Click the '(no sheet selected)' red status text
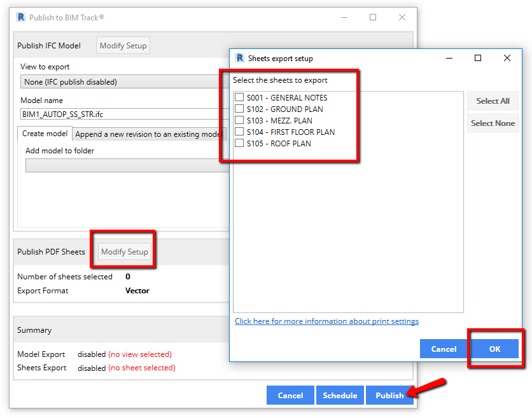This screenshot has height=418, width=532. click(142, 368)
